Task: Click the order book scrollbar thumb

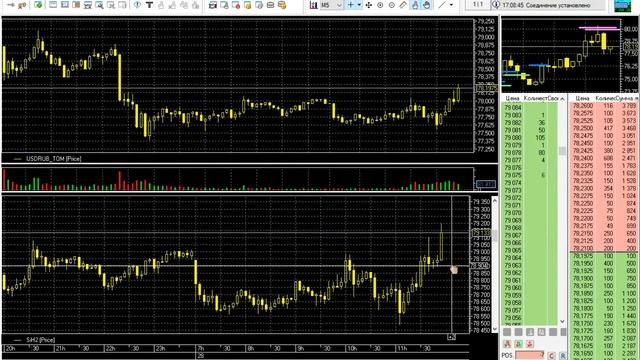Action: 562,151
